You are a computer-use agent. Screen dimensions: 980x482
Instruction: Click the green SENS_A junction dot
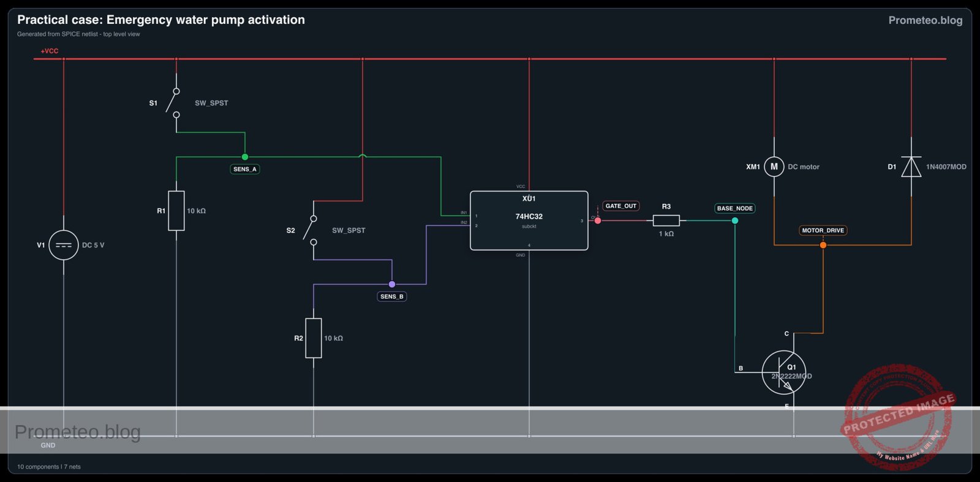(x=245, y=157)
